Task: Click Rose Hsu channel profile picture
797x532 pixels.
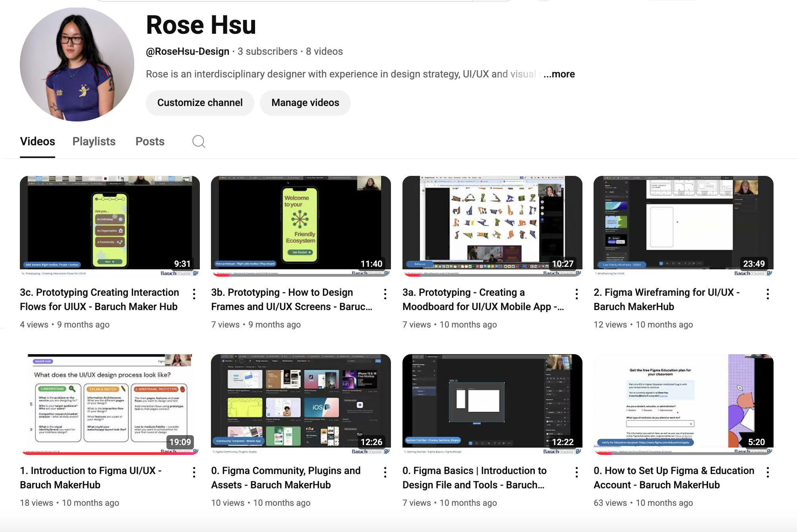Action: coord(77,64)
